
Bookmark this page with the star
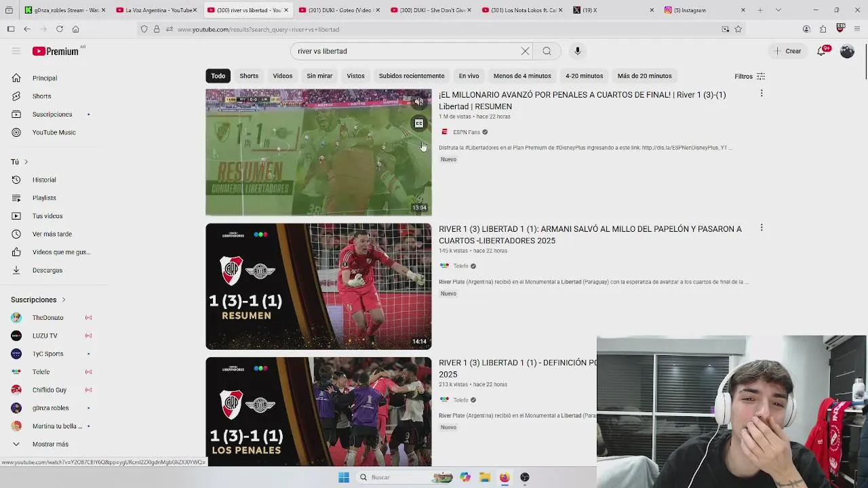(x=738, y=29)
